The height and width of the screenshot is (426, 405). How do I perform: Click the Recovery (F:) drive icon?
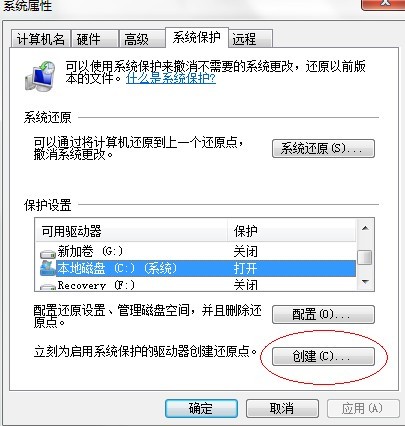(48, 287)
